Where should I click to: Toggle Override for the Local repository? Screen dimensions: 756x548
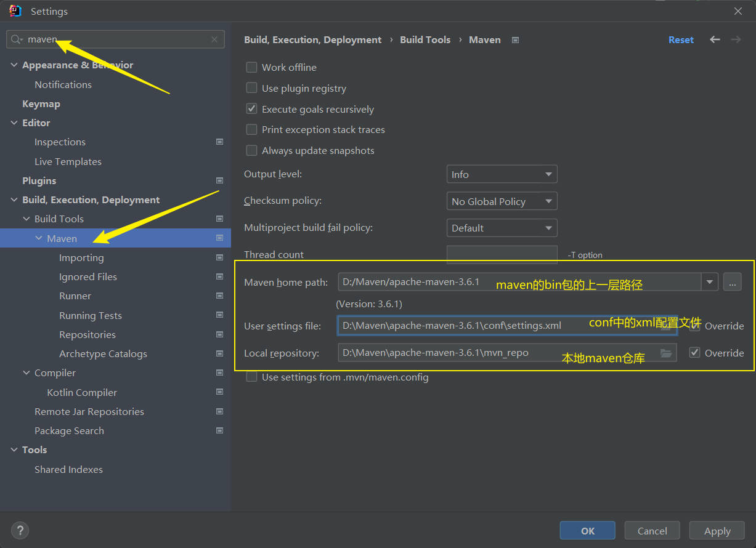pyautogui.click(x=694, y=353)
